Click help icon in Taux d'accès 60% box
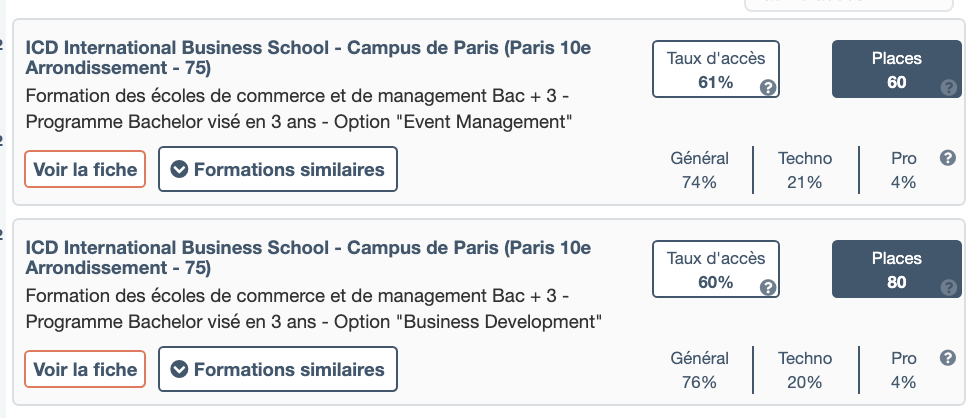Viewport: 968px width, 418px height. pos(767,287)
